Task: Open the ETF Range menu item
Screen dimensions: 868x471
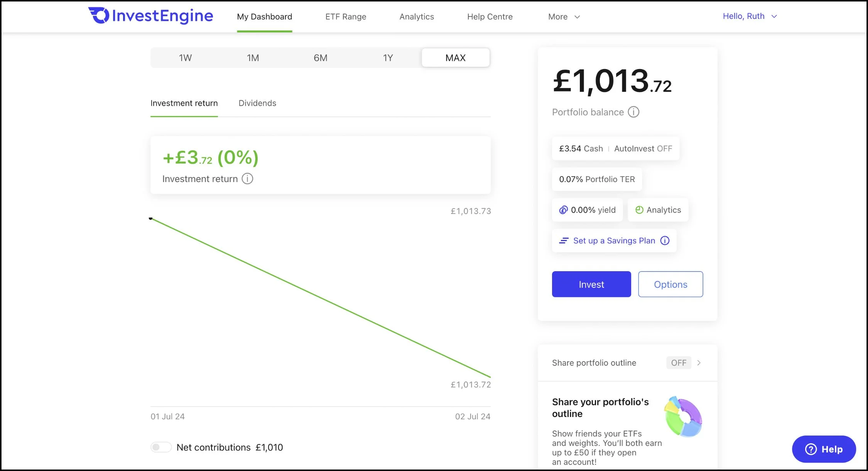Action: pos(346,17)
